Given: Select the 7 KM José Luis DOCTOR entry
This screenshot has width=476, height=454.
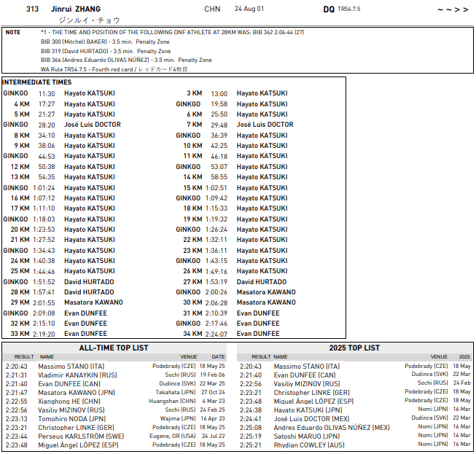Looking at the screenshot, I should click(x=265, y=125).
